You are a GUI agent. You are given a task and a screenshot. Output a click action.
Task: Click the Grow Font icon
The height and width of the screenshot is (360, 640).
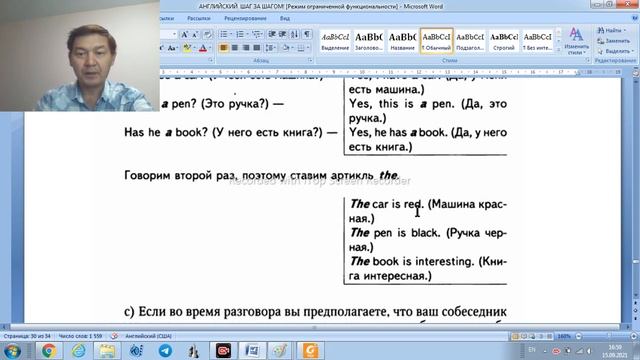(x=184, y=35)
